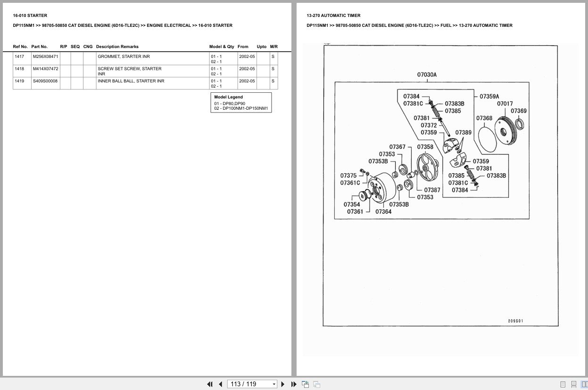The width and height of the screenshot is (588, 390).
Task: Switch to two-page facing view
Action: 584,384
